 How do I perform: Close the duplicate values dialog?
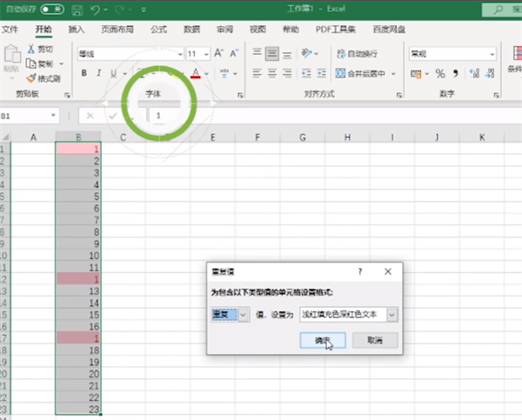(x=388, y=272)
